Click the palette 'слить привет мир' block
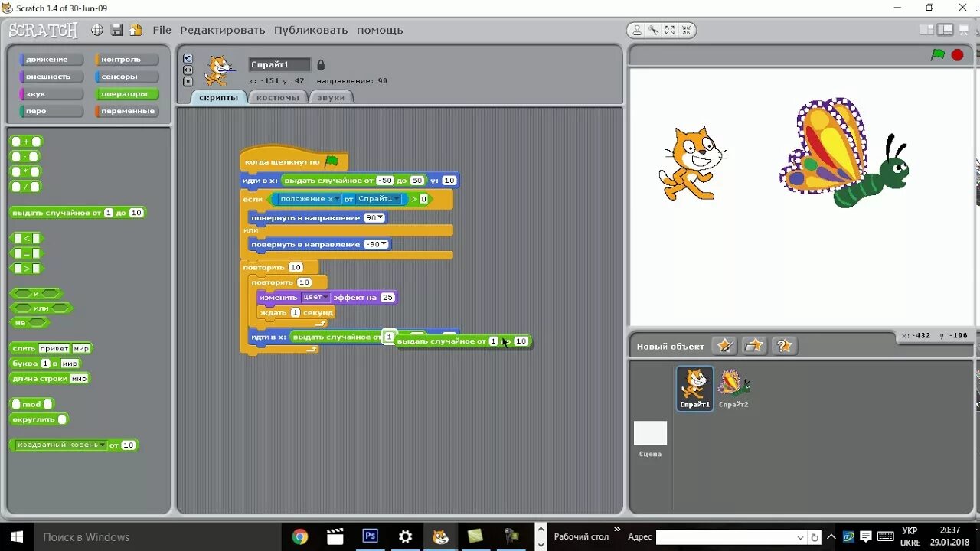The height and width of the screenshot is (551, 980). tap(51, 348)
